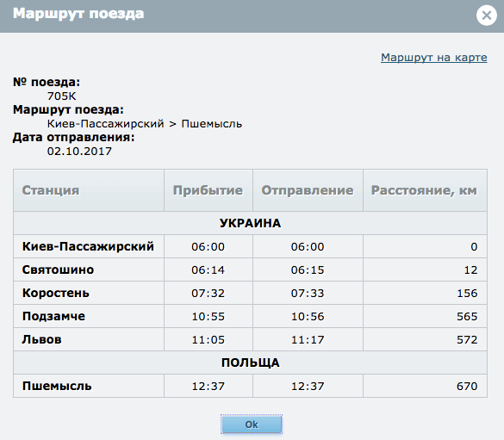Image resolution: width=504 pixels, height=440 pixels.
Task: Select the Киев-Пассажирский station row
Action: pos(250,246)
